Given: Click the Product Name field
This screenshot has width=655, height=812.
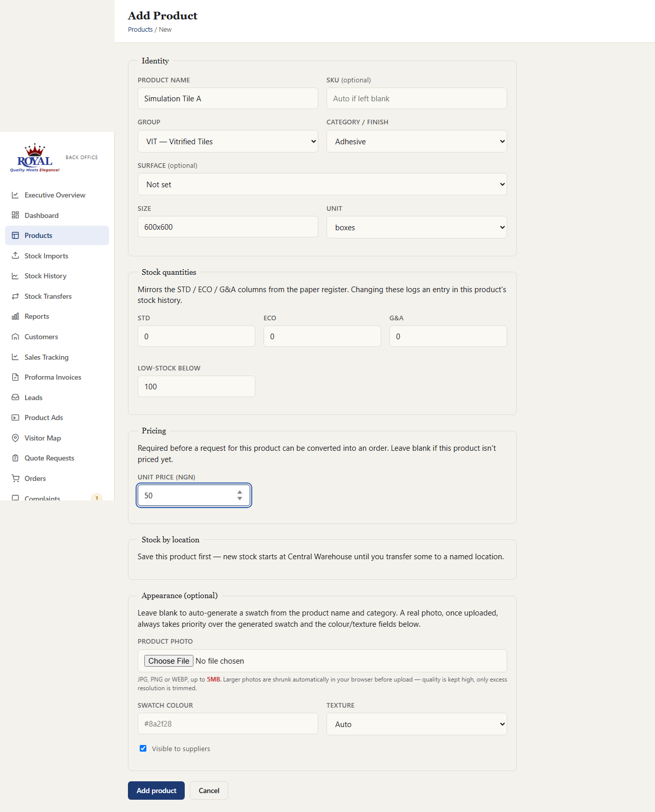Looking at the screenshot, I should [x=228, y=98].
